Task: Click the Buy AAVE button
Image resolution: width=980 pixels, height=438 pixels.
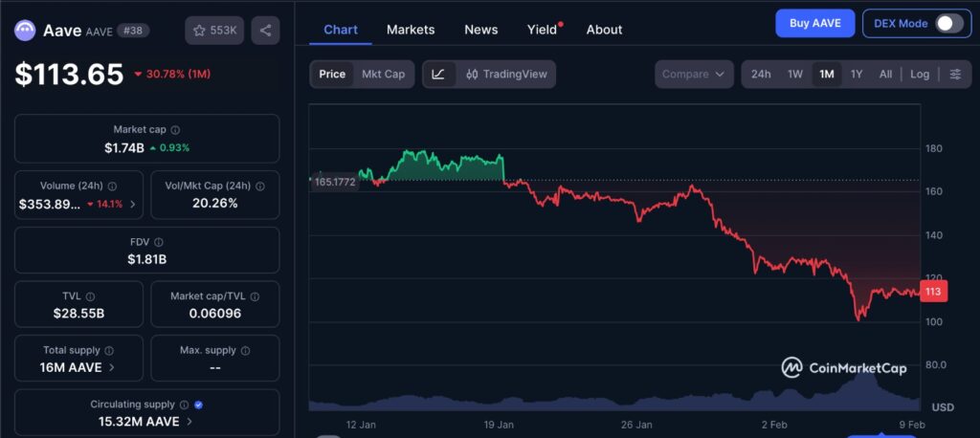Action: point(815,24)
